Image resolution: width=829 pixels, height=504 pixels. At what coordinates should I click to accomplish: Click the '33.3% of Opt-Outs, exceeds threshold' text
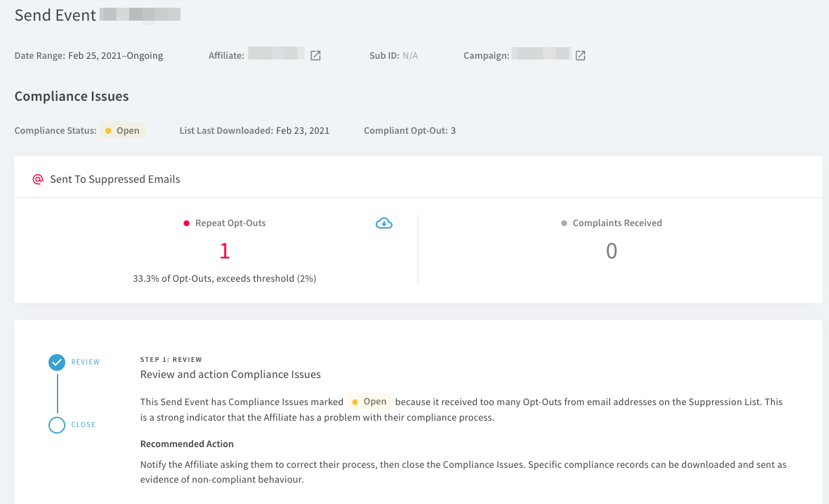224,278
